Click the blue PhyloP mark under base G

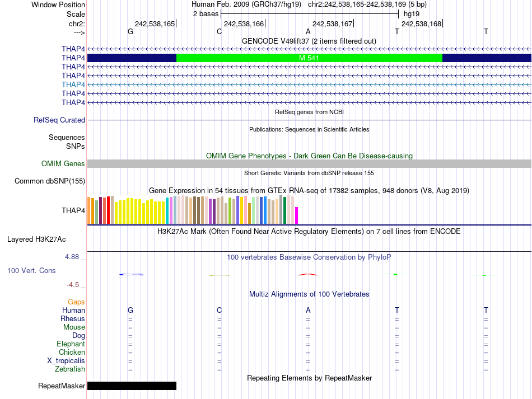pyautogui.click(x=131, y=274)
